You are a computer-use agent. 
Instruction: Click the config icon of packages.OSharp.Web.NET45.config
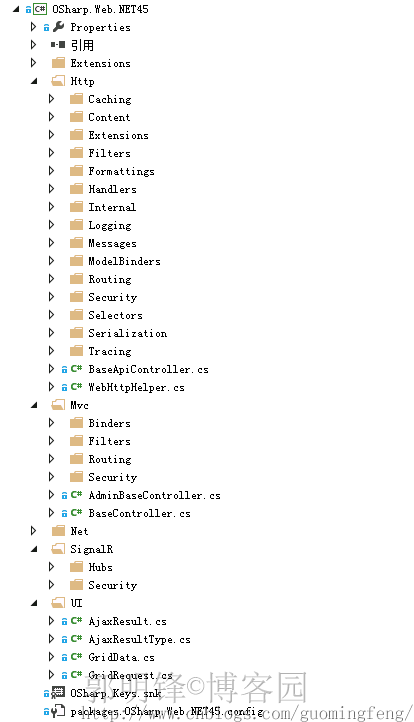coord(58,711)
